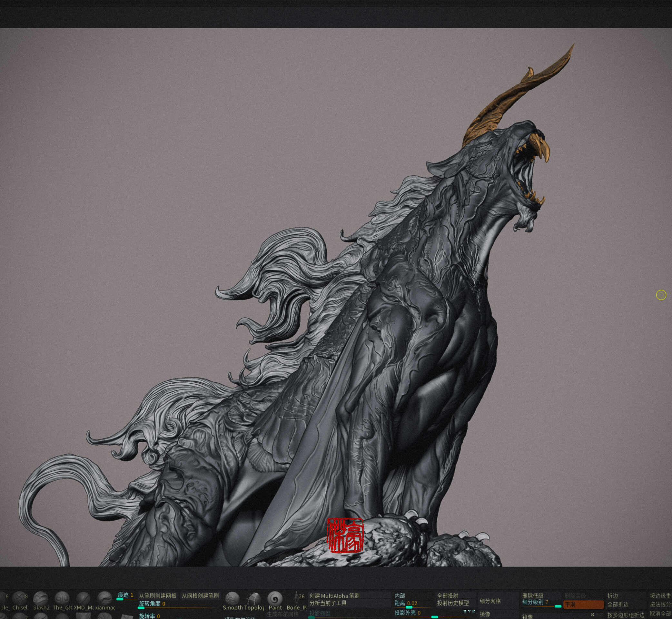Select the Chisel brush icon
The width and height of the screenshot is (672, 619).
point(19,598)
